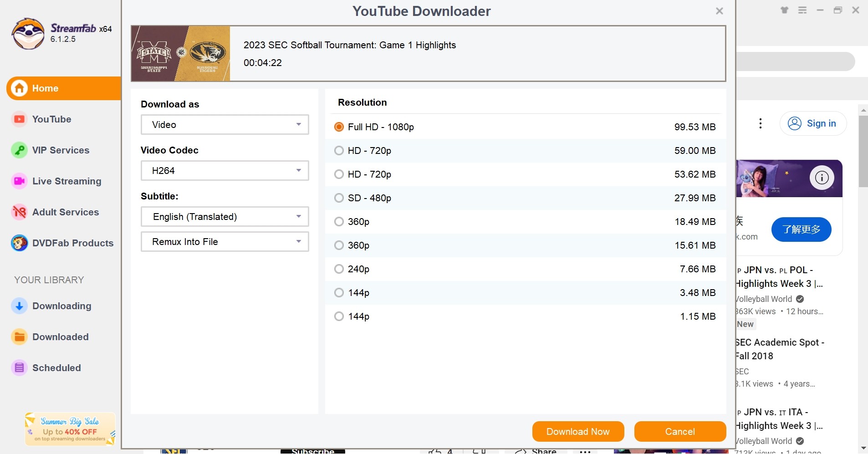Open the Remux Into File dropdown

(x=225, y=242)
